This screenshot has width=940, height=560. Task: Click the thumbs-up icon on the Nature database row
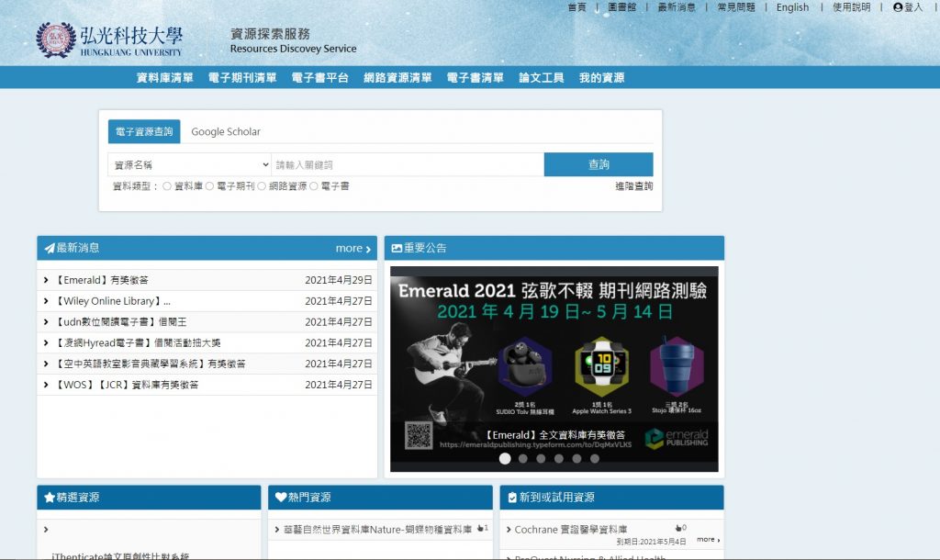(480, 529)
